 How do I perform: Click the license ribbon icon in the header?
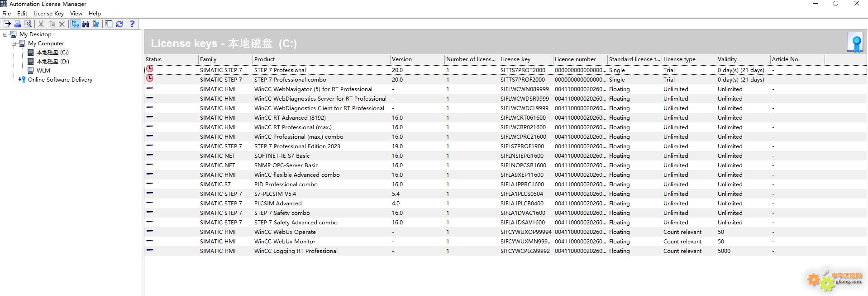click(x=856, y=43)
